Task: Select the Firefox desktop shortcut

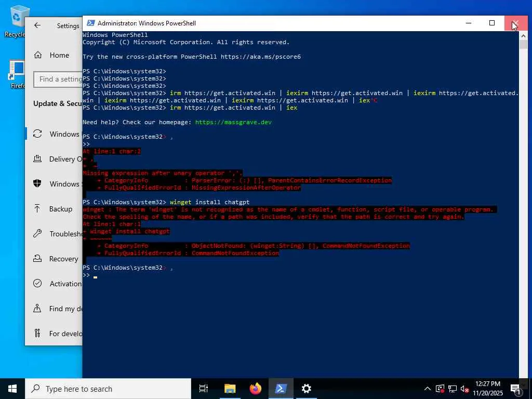Action: pyautogui.click(x=16, y=75)
